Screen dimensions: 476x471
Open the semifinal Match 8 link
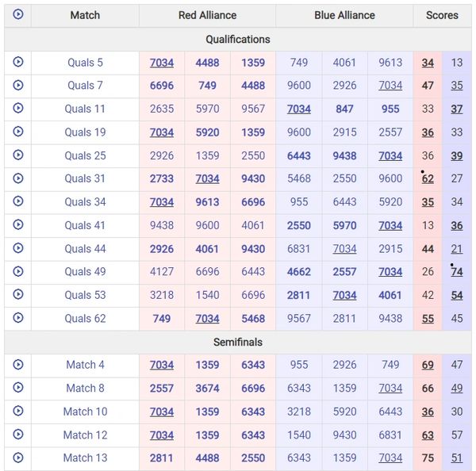(x=85, y=389)
